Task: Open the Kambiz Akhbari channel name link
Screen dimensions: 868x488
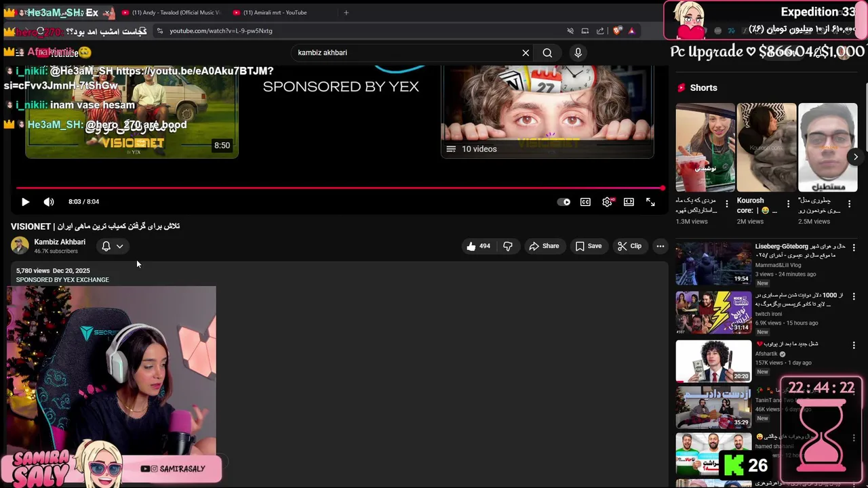Action: [60, 242]
